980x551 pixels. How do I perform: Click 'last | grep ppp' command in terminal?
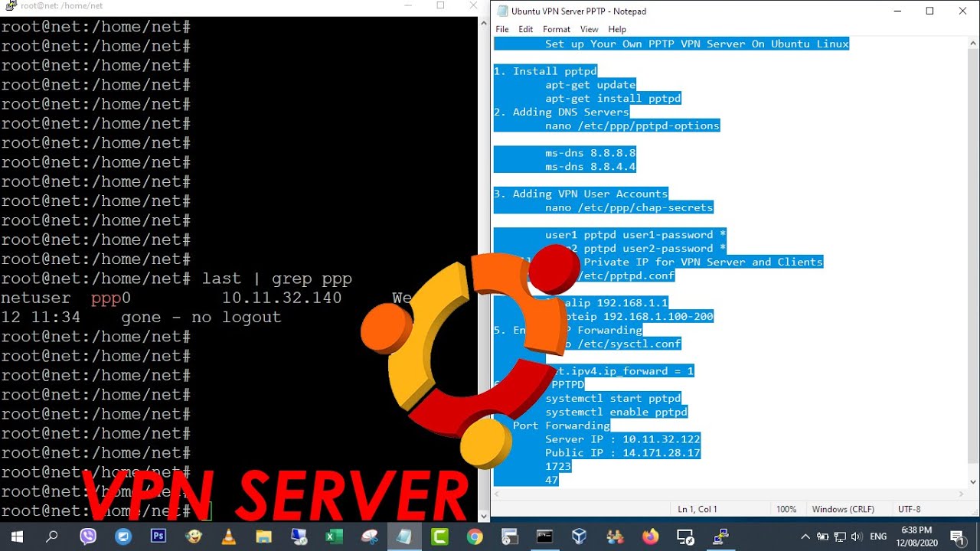coord(277,279)
